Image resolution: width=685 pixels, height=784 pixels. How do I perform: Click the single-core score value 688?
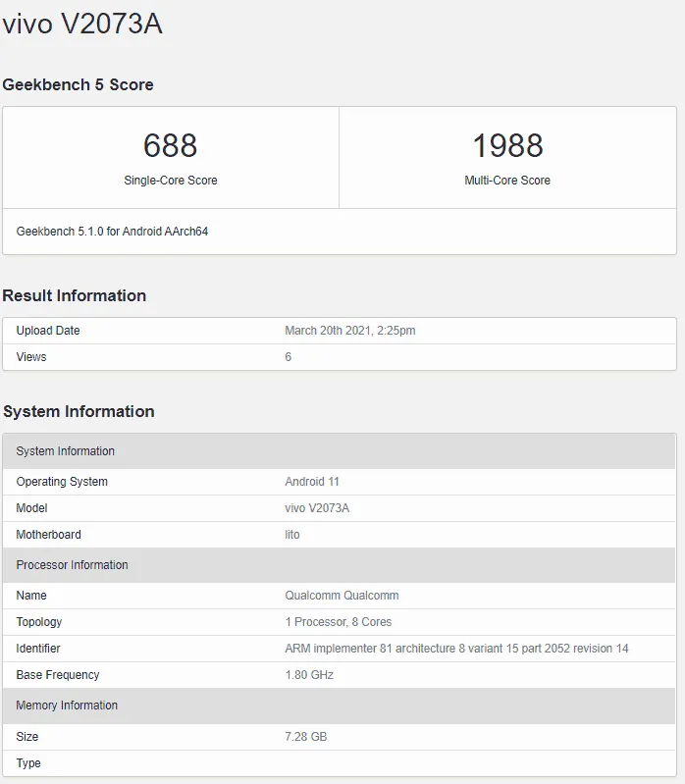click(x=171, y=145)
